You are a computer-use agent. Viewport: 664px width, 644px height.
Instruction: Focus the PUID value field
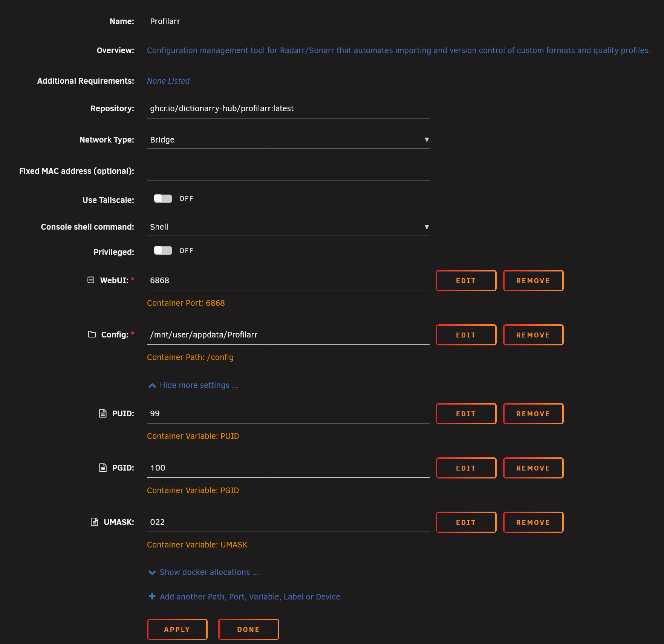[288, 414]
